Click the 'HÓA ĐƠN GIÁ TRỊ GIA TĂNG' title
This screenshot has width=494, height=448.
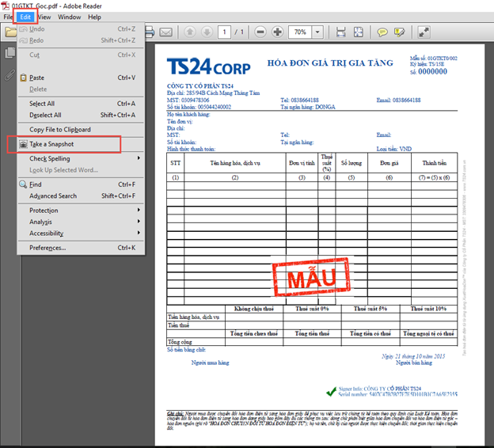(x=330, y=63)
